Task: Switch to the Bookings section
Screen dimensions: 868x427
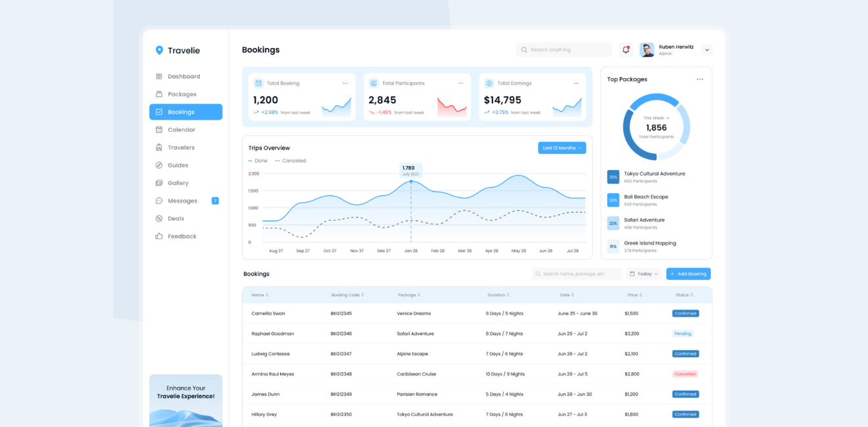Action: pos(181,112)
